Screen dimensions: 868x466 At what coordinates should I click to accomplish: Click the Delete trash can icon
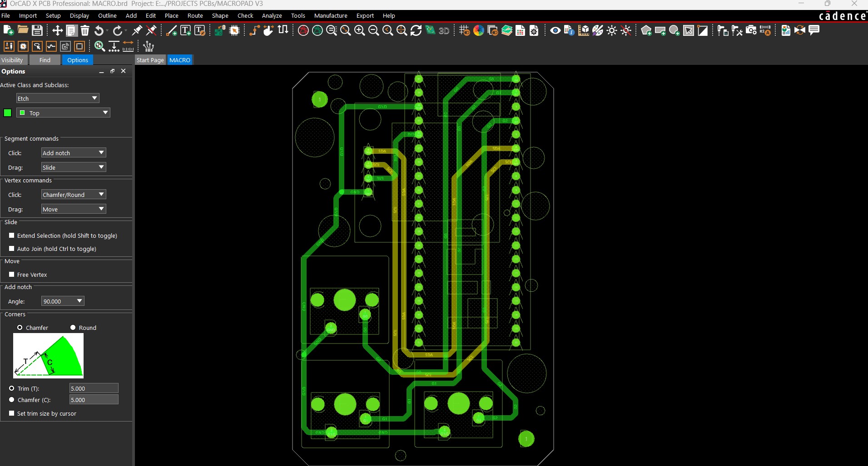coord(85,30)
